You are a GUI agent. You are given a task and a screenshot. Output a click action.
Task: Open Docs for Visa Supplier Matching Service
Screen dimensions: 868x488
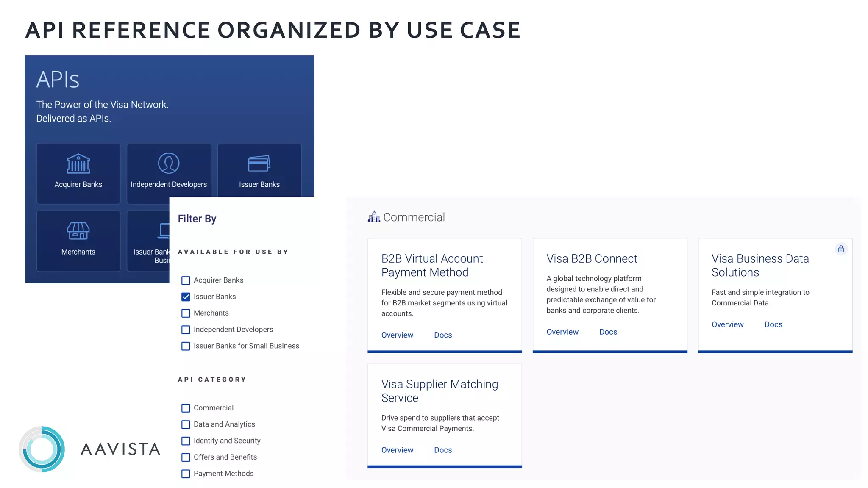tap(443, 450)
